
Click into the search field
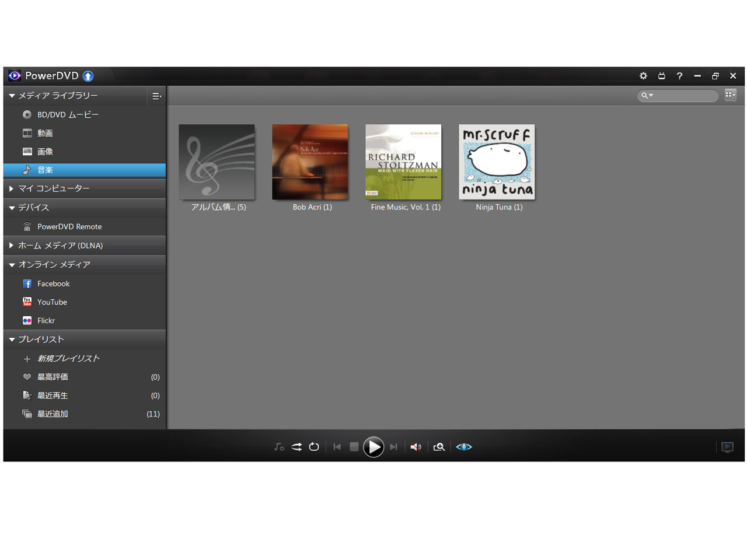click(x=678, y=95)
